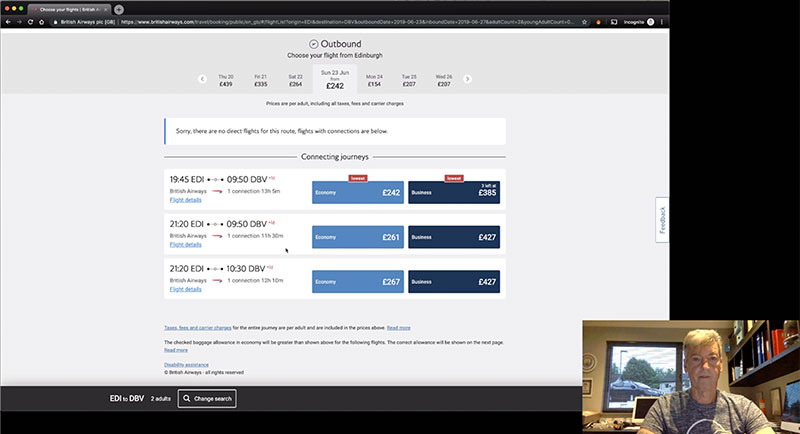Show earlier dates with the left chevron
The image size is (800, 434).
(x=203, y=79)
